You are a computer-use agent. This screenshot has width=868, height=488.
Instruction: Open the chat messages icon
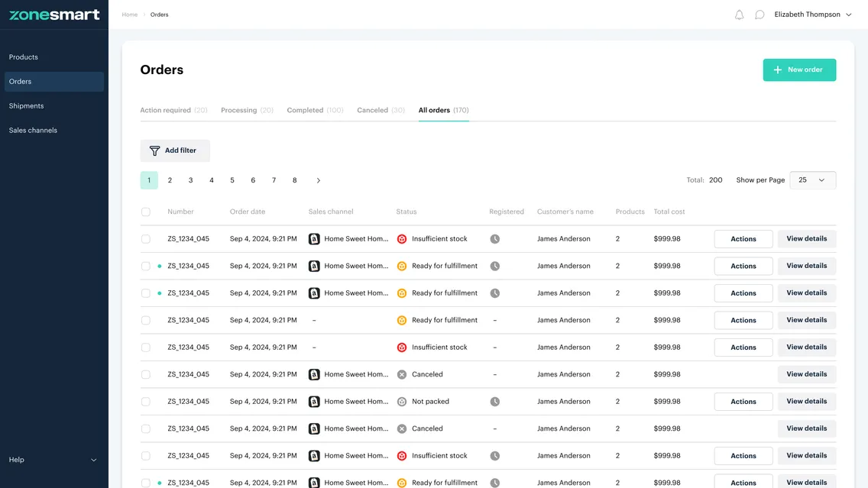point(759,15)
